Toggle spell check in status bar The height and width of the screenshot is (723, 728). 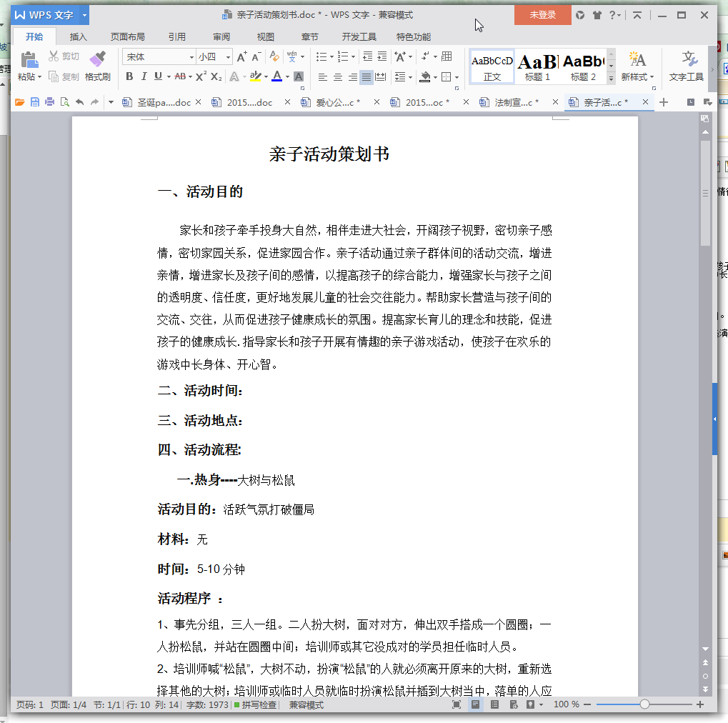(x=255, y=705)
